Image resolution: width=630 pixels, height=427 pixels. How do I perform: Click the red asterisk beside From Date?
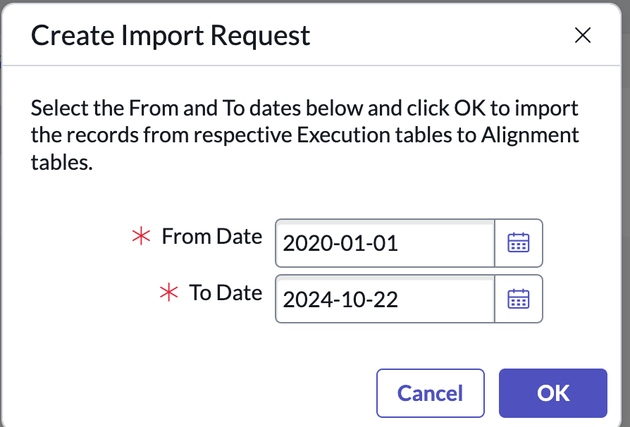[x=141, y=236]
